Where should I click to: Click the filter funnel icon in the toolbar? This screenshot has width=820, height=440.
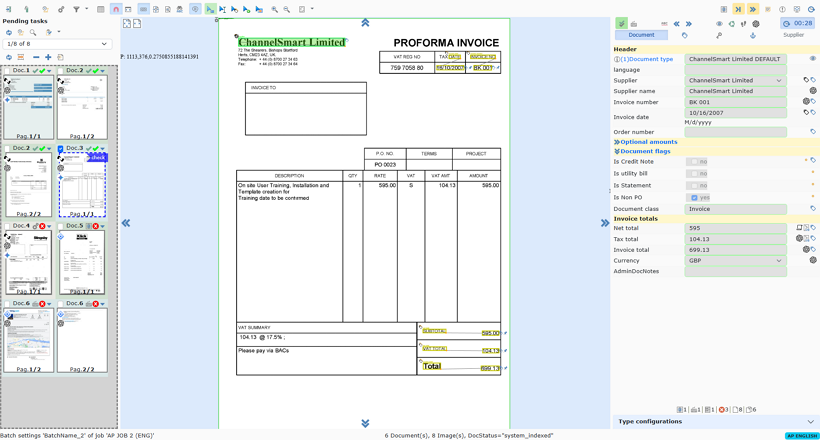coord(76,9)
